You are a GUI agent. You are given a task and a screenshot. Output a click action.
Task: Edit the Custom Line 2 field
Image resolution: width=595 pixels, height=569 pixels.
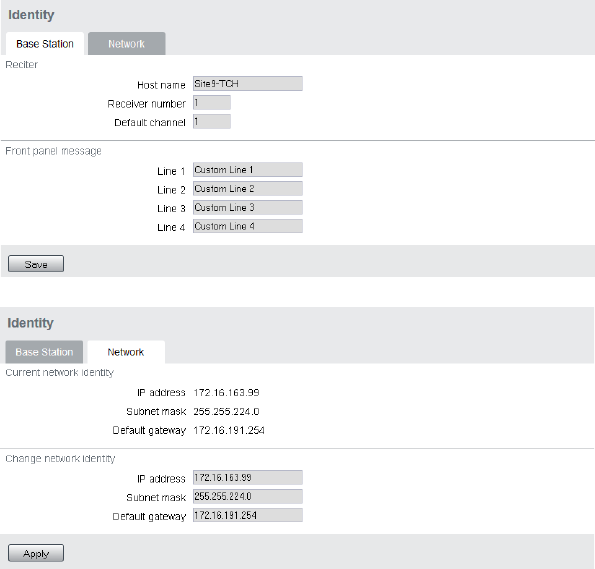(x=248, y=189)
